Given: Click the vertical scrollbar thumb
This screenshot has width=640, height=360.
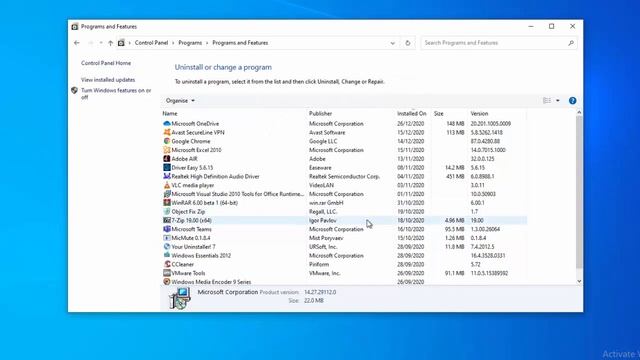Looking at the screenshot, I should click(x=579, y=192).
